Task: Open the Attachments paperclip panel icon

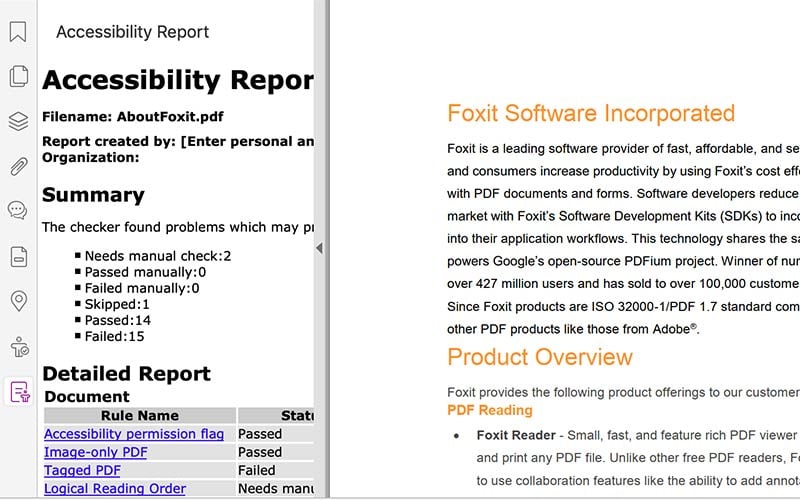Action: tap(18, 166)
